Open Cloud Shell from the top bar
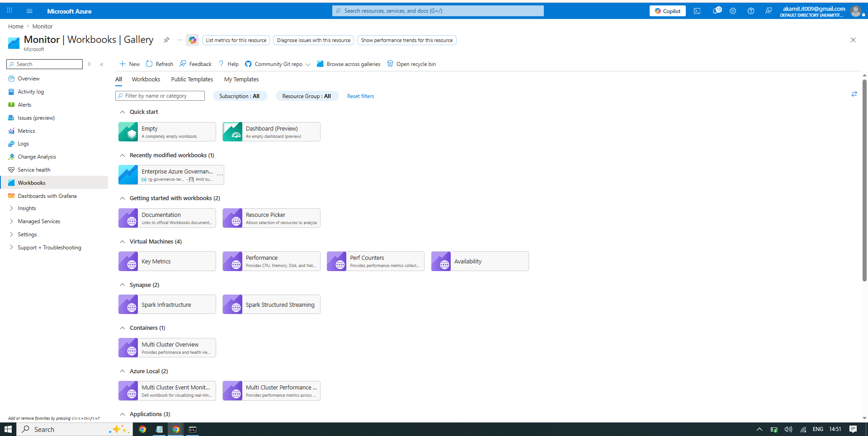Image resolution: width=868 pixels, height=436 pixels. coord(697,11)
